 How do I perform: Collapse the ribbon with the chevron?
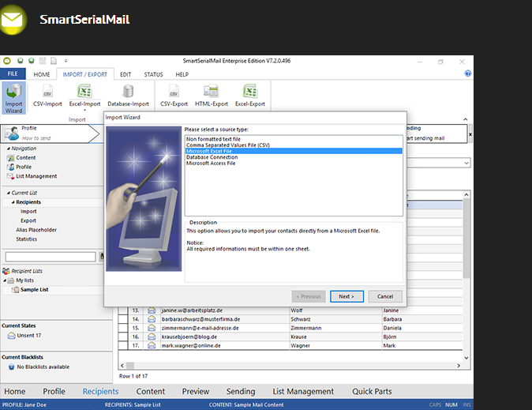[466, 119]
